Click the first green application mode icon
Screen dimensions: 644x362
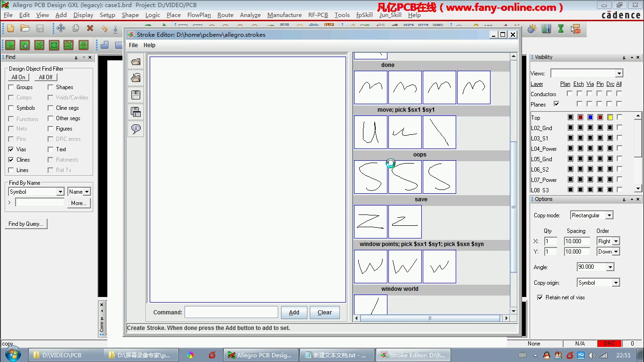click(10, 45)
